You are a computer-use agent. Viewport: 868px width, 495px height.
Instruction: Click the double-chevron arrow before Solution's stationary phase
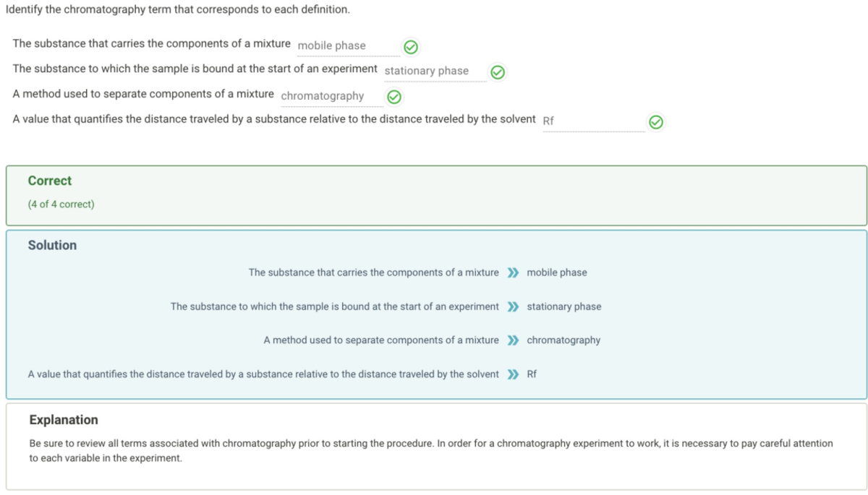[x=513, y=306]
